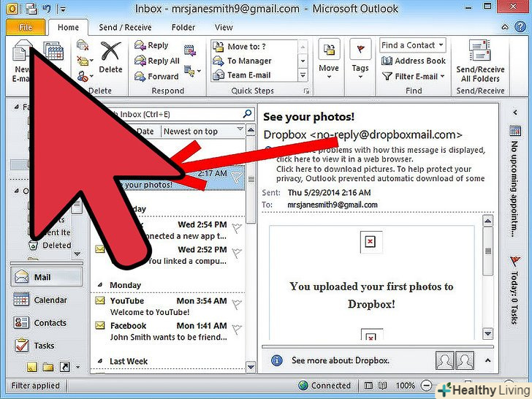Click the calendar icon in To-Do Bar
532x399 pixels.
[515, 131]
